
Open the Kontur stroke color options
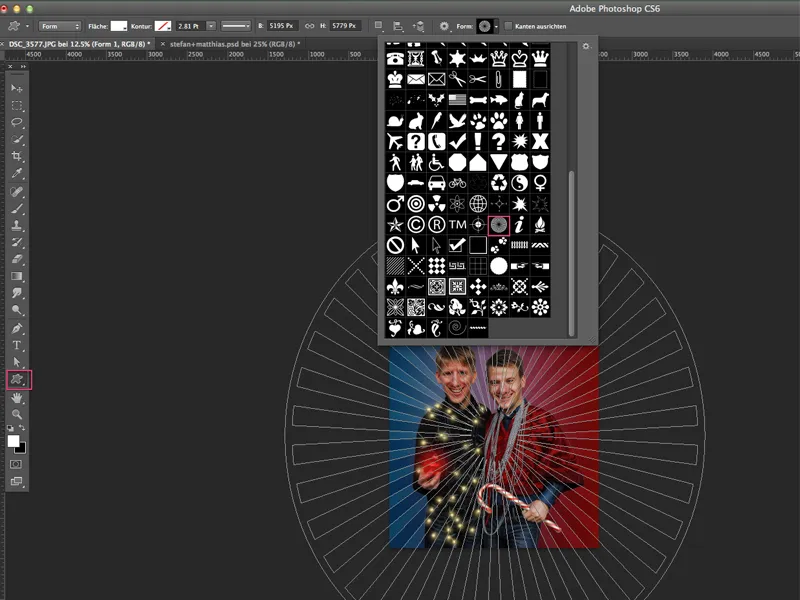tap(163, 26)
